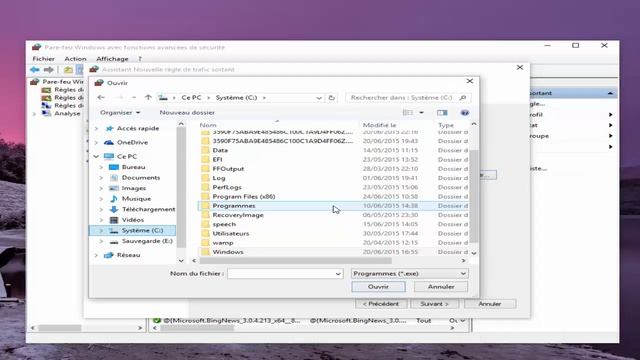The height and width of the screenshot is (360, 640).
Task: Click the Nom du fichier input field
Action: coord(285,273)
